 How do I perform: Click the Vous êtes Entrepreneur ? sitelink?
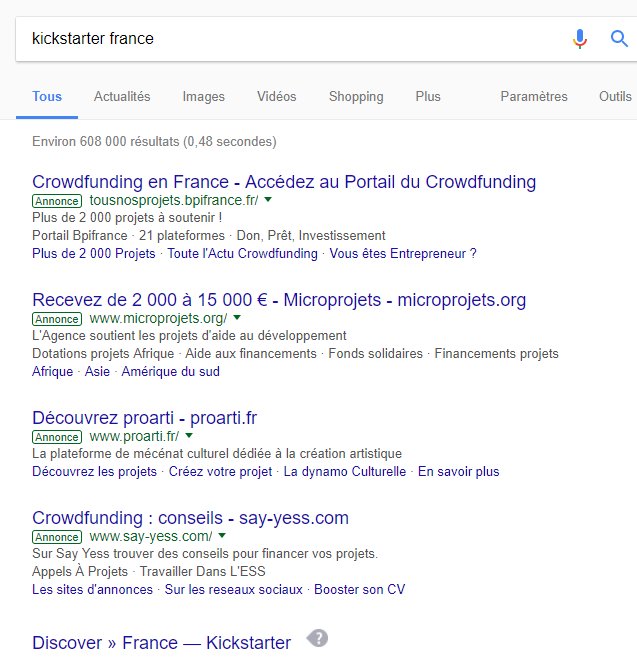point(403,253)
